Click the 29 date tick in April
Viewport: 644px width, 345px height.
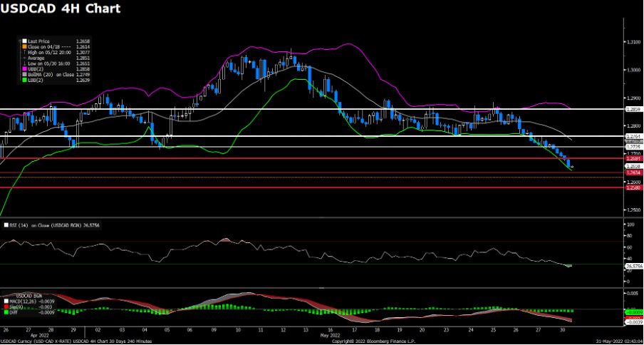pyautogui.click(x=73, y=330)
